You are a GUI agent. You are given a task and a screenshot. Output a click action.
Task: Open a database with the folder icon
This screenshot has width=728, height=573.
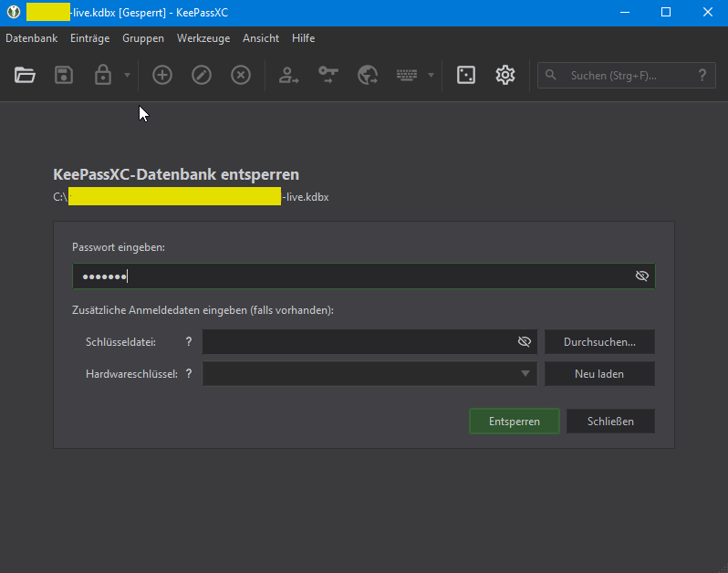tap(25, 75)
